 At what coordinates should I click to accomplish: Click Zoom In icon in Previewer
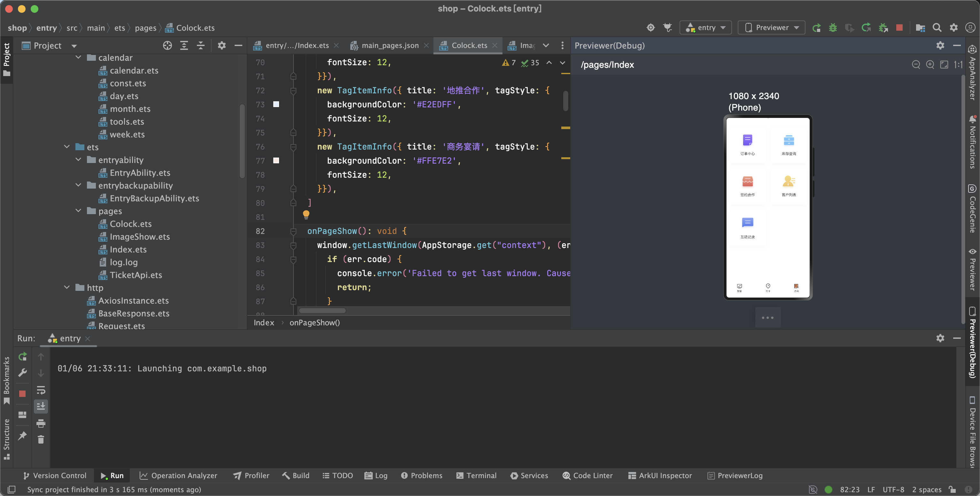point(930,65)
